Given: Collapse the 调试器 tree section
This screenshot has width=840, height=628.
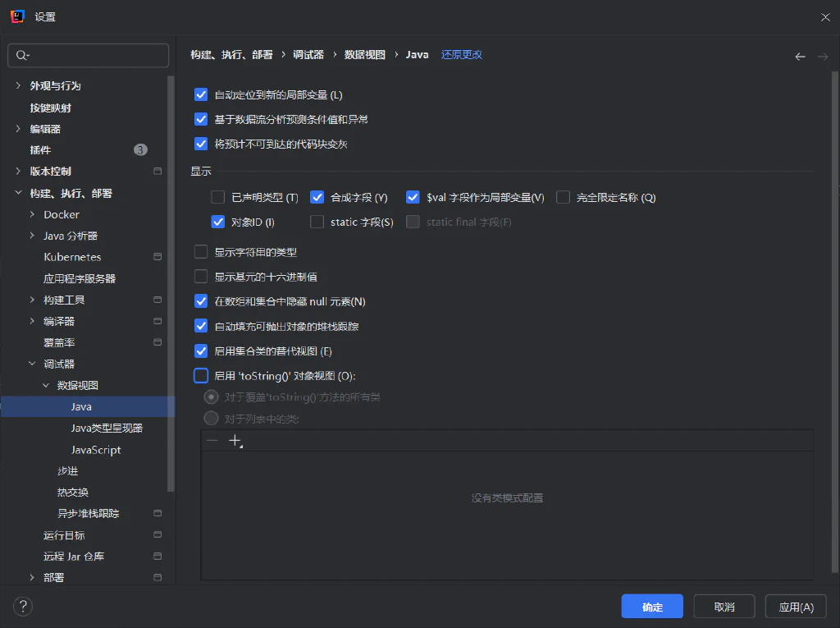Looking at the screenshot, I should [32, 364].
